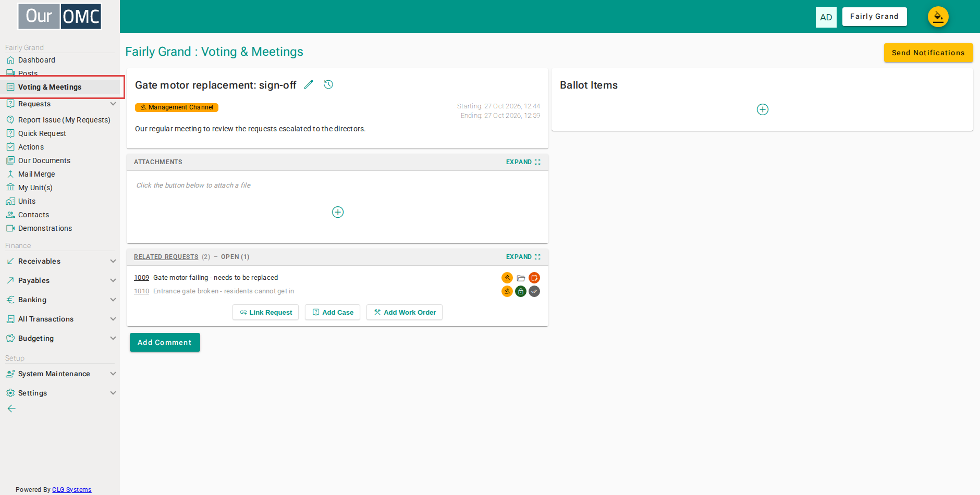Click the Management Channel tag
Image resolution: width=980 pixels, height=495 pixels.
(177, 107)
